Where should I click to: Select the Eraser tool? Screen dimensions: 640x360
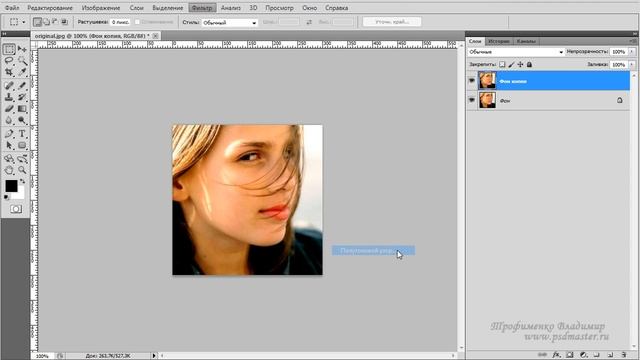(x=9, y=109)
